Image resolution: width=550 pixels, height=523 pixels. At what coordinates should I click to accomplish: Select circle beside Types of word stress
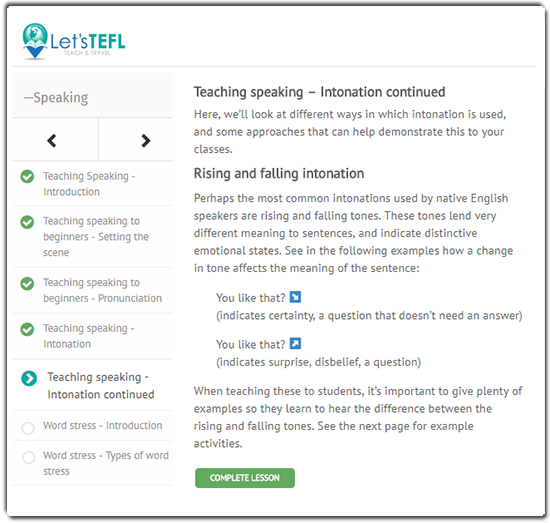tap(29, 457)
